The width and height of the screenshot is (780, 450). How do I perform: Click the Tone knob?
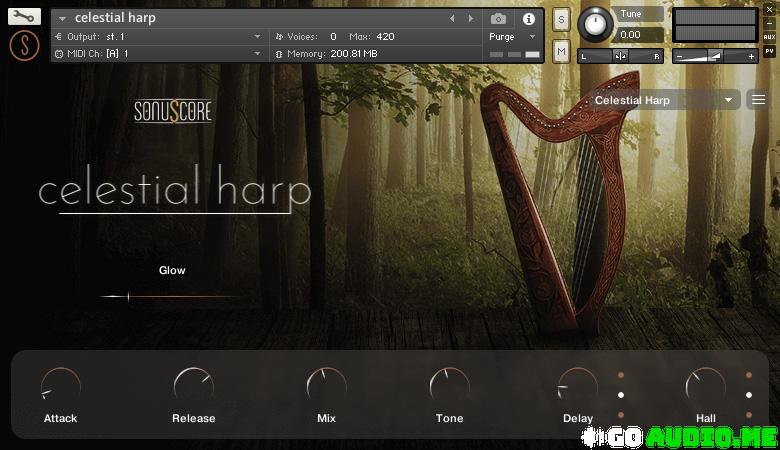point(449,386)
